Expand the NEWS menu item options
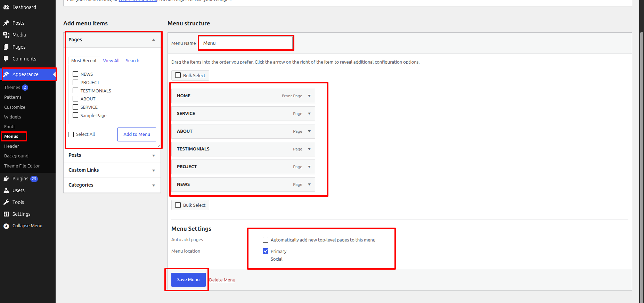This screenshot has width=644, height=303. coord(309,185)
